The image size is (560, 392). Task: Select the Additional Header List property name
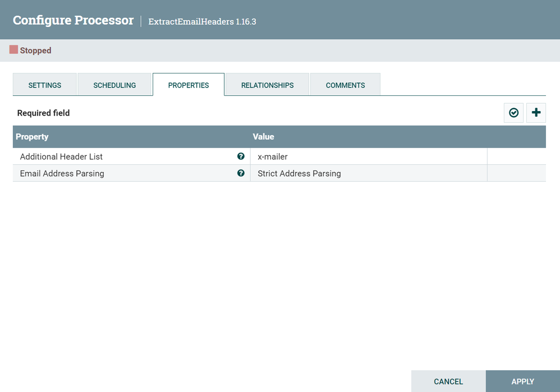pyautogui.click(x=61, y=156)
